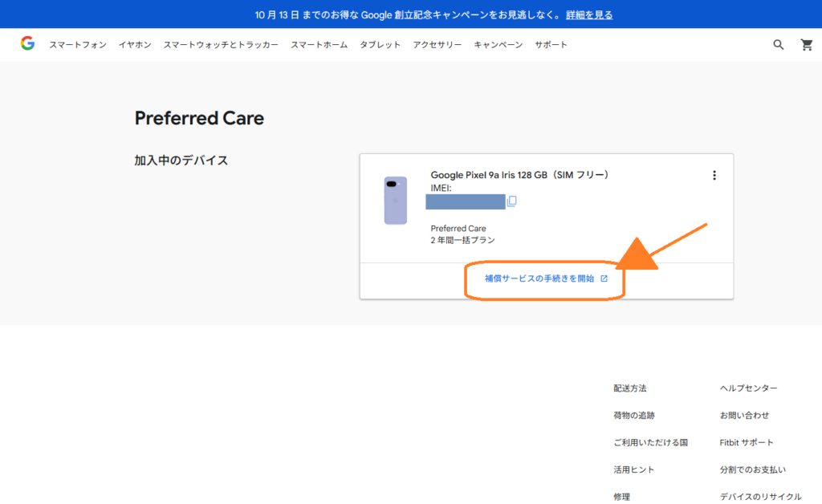Open the shopping cart icon
The width and height of the screenshot is (822, 504).
pos(807,45)
